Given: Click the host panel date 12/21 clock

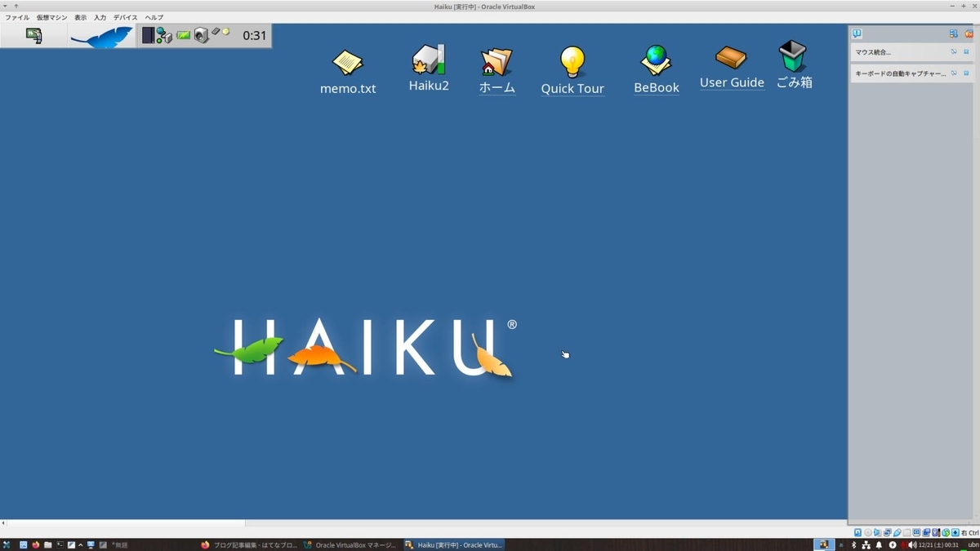Looking at the screenshot, I should [x=938, y=544].
